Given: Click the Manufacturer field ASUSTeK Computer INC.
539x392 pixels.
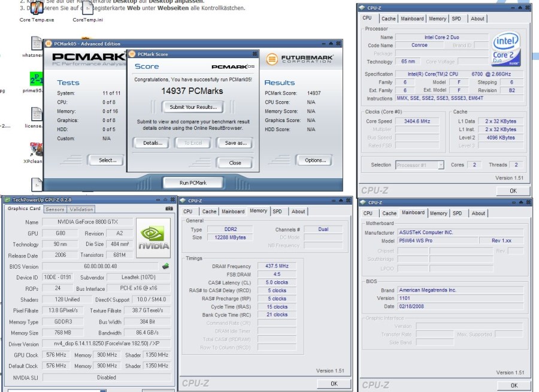Looking at the screenshot, I should [461, 232].
